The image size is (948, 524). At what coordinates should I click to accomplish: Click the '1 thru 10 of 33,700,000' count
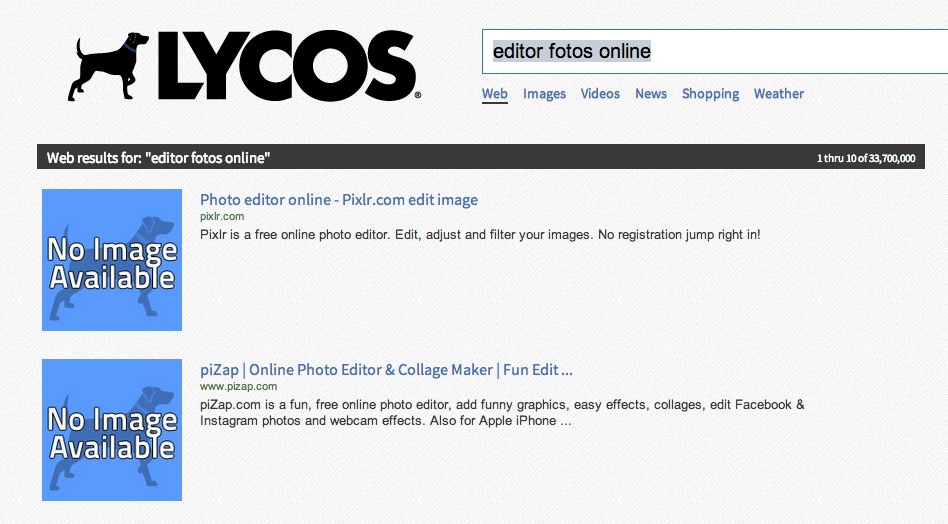[866, 158]
